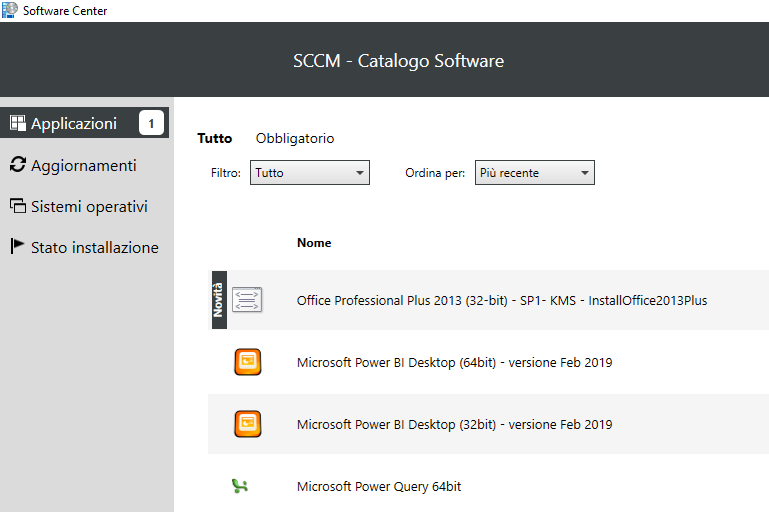Click the Software Center window title text
The image size is (769, 512).
pos(65,10)
